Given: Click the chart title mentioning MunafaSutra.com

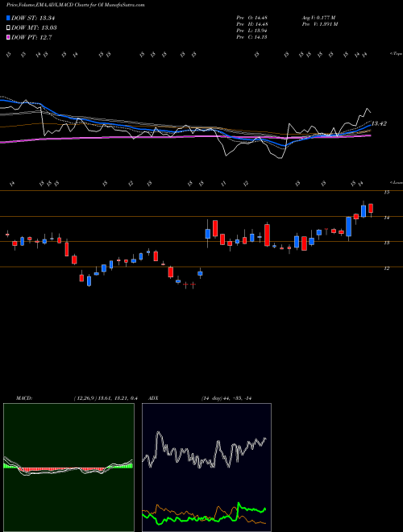Looking at the screenshot, I should 75,5.
